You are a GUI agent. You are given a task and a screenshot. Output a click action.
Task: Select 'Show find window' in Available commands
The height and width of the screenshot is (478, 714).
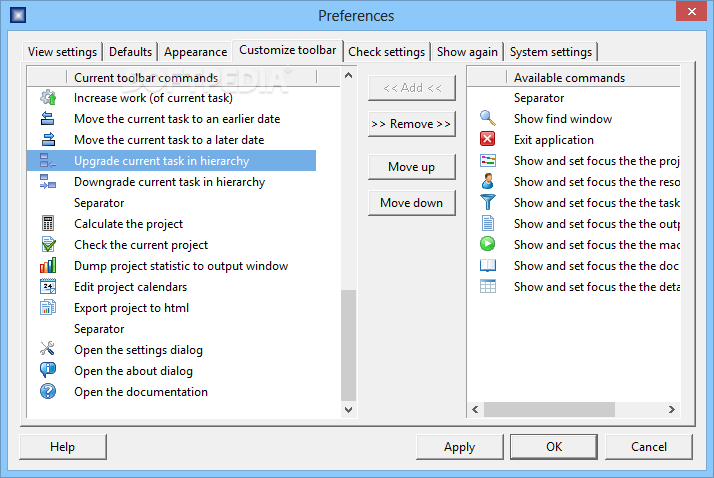(x=574, y=119)
